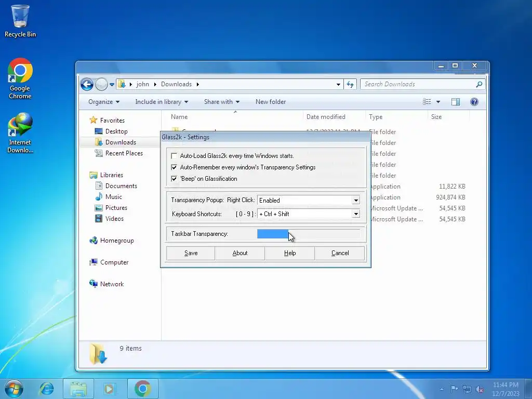Open the Pictures library
This screenshot has height=399, width=532.
tap(111, 208)
